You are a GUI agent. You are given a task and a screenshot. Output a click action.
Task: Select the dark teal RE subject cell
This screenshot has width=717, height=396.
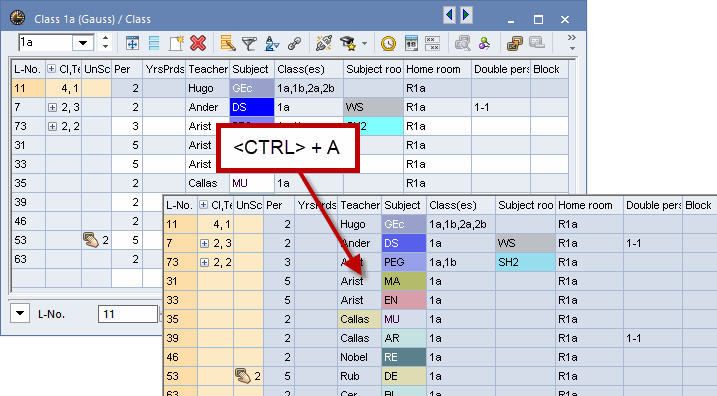(404, 357)
